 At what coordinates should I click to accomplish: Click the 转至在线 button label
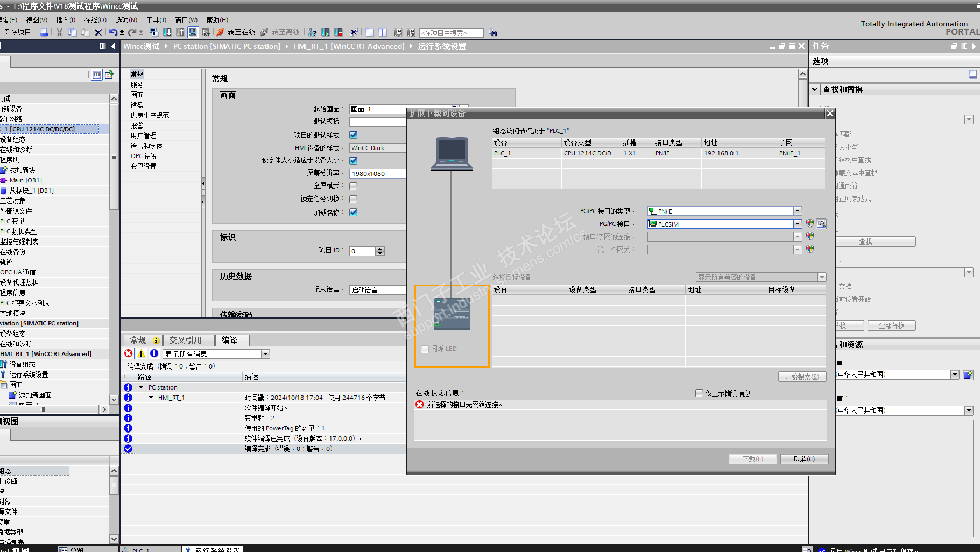coord(242,32)
